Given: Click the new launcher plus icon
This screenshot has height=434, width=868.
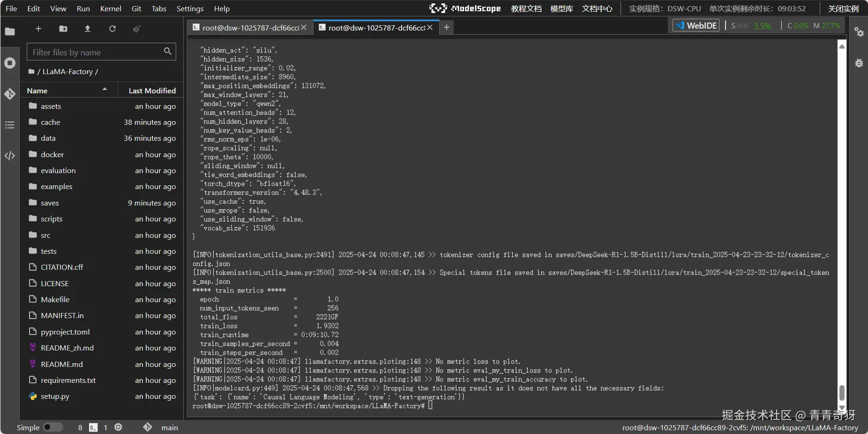Looking at the screenshot, I should coord(38,29).
